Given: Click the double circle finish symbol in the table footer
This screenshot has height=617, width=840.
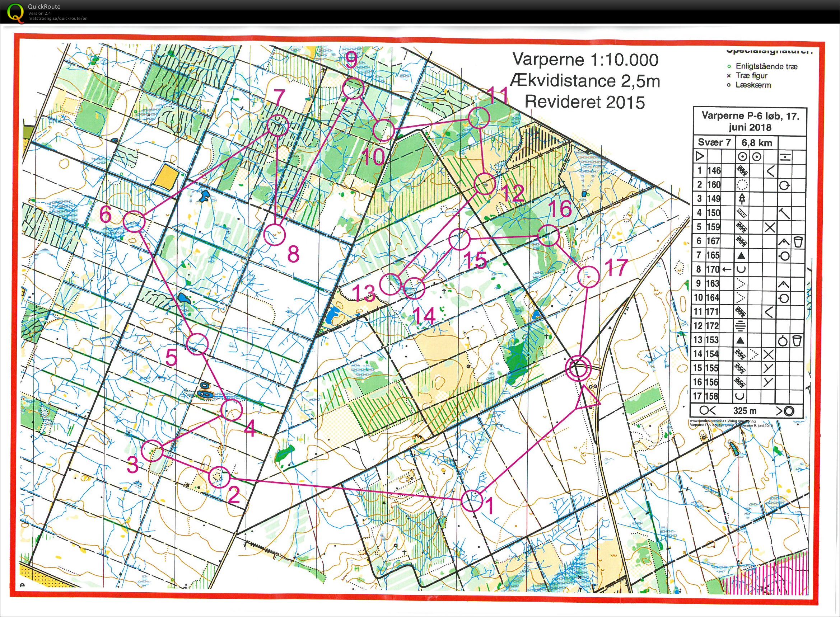Looking at the screenshot, I should tap(789, 411).
